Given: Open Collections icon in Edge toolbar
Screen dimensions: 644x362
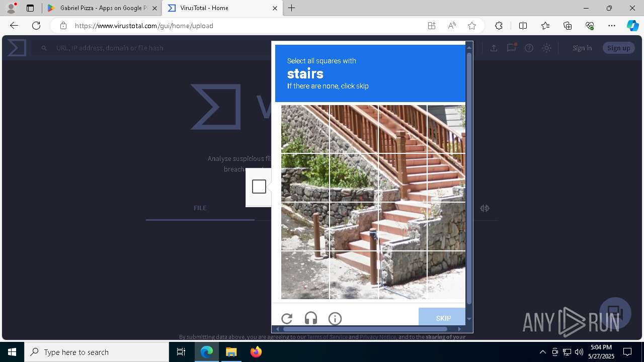Looking at the screenshot, I should coord(568,26).
